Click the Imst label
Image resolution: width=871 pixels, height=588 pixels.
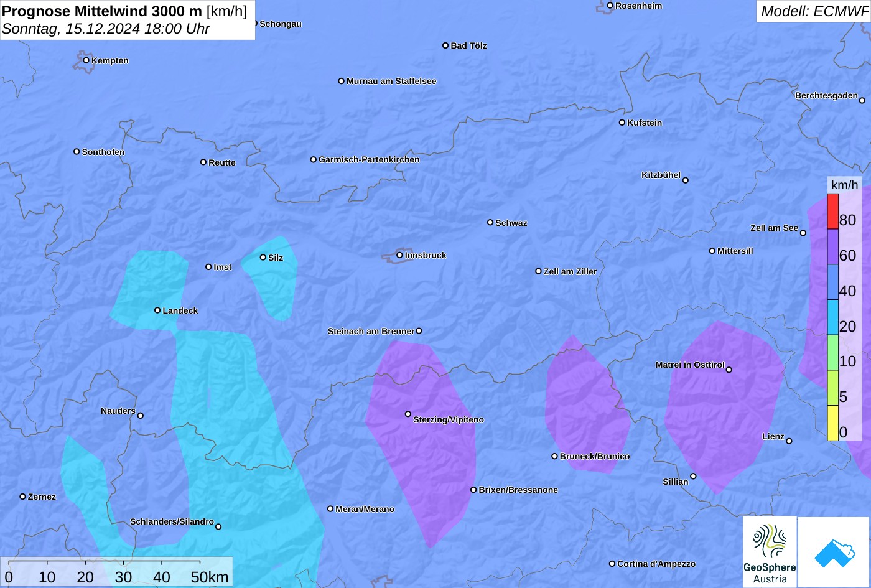click(223, 267)
